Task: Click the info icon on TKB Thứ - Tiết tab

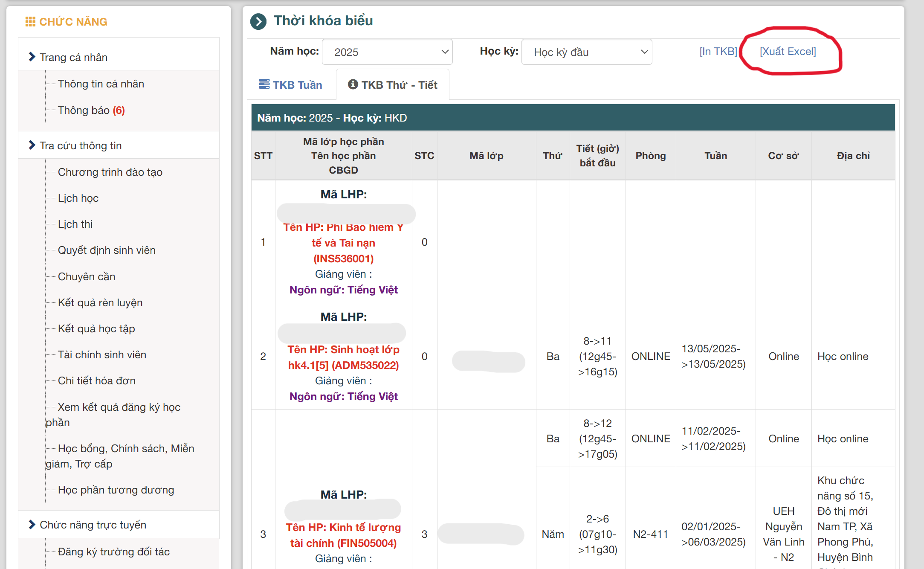Action: [x=353, y=84]
